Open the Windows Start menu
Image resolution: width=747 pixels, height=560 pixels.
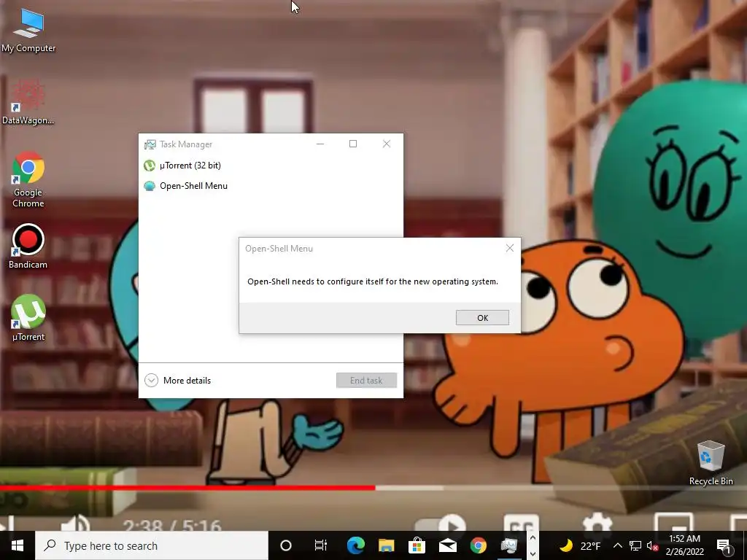pos(18,545)
